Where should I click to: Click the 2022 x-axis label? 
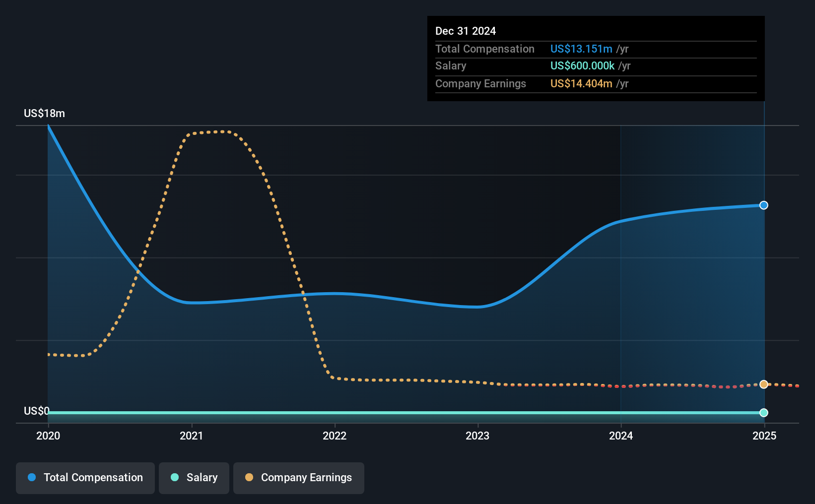[335, 436]
